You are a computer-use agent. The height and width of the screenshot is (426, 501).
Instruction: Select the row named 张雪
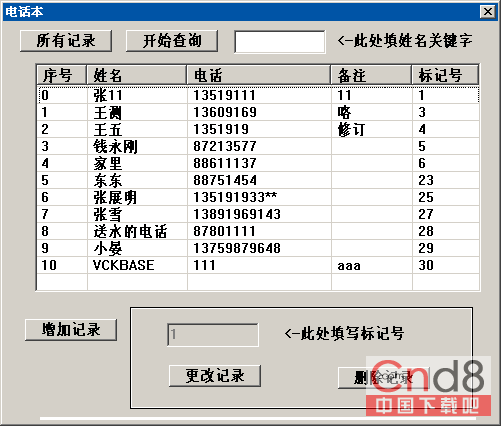pyautogui.click(x=258, y=214)
